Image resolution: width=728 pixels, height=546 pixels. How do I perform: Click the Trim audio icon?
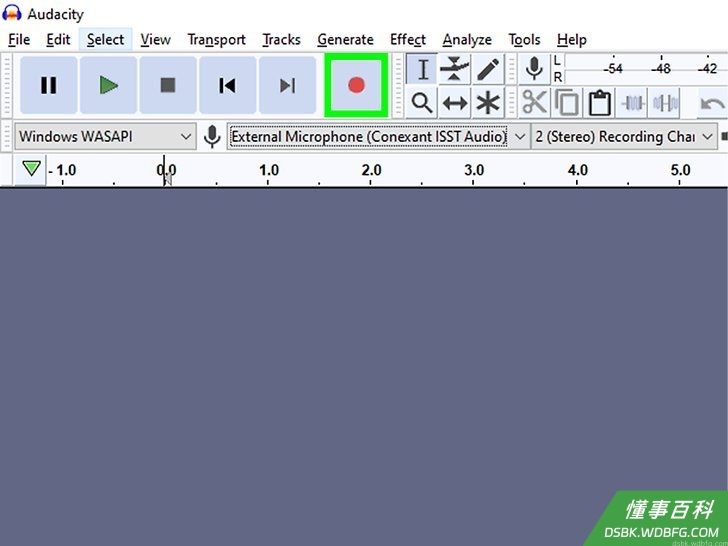click(632, 103)
